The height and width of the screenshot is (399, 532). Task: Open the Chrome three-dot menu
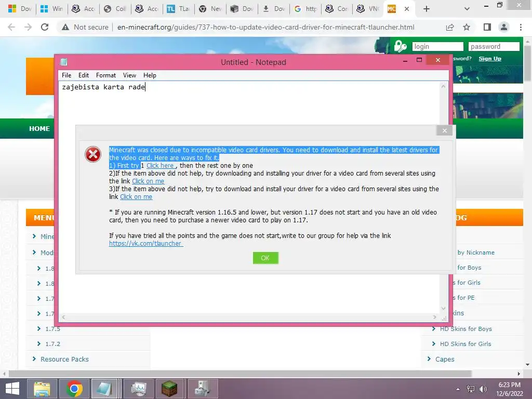click(521, 27)
